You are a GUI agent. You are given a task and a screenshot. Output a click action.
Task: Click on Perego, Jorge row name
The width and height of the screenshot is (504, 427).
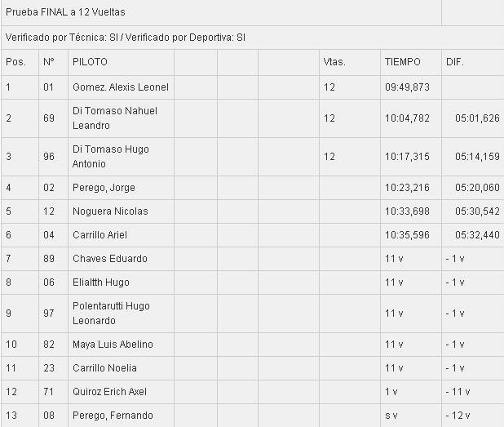click(x=104, y=188)
